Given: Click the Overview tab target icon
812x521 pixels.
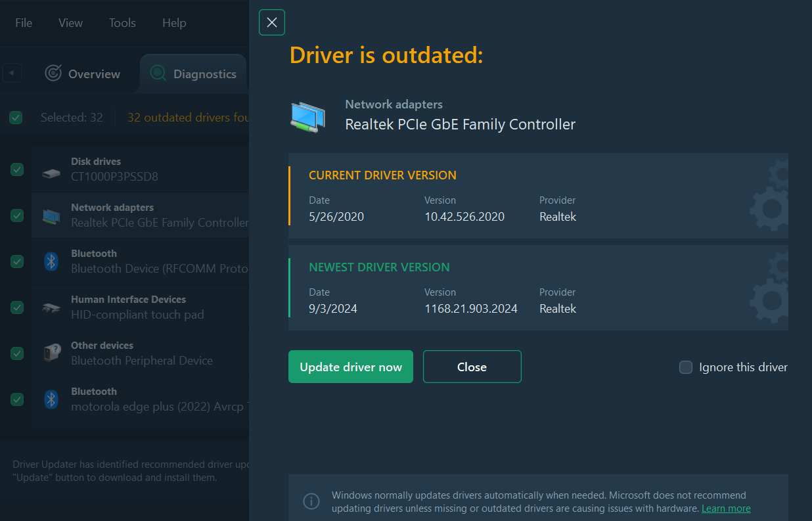Looking at the screenshot, I should [x=53, y=74].
